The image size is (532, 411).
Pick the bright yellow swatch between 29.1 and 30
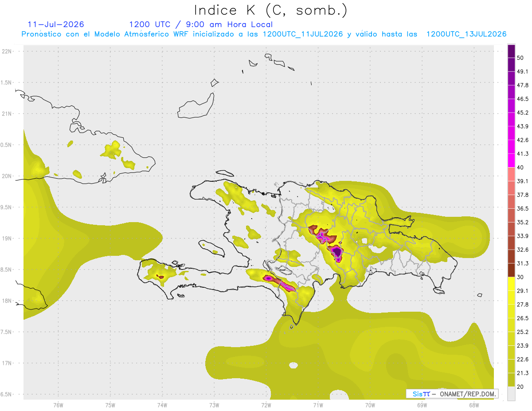pyautogui.click(x=511, y=284)
